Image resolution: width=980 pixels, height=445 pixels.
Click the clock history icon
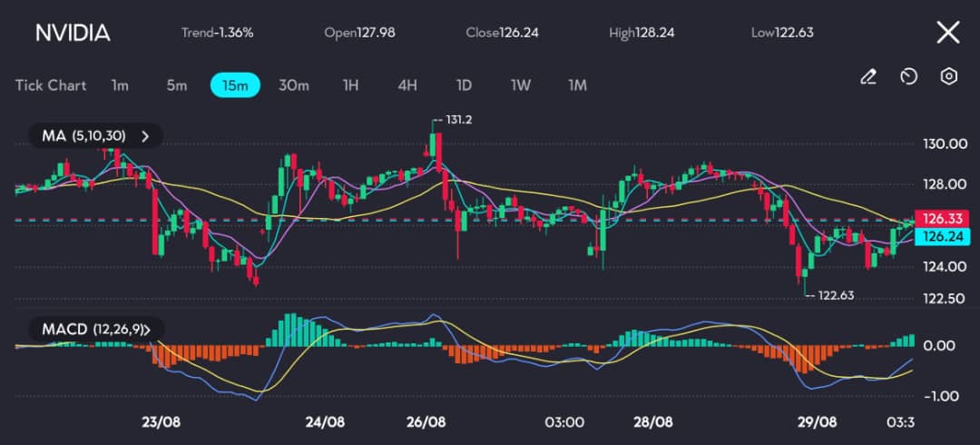[x=908, y=77]
